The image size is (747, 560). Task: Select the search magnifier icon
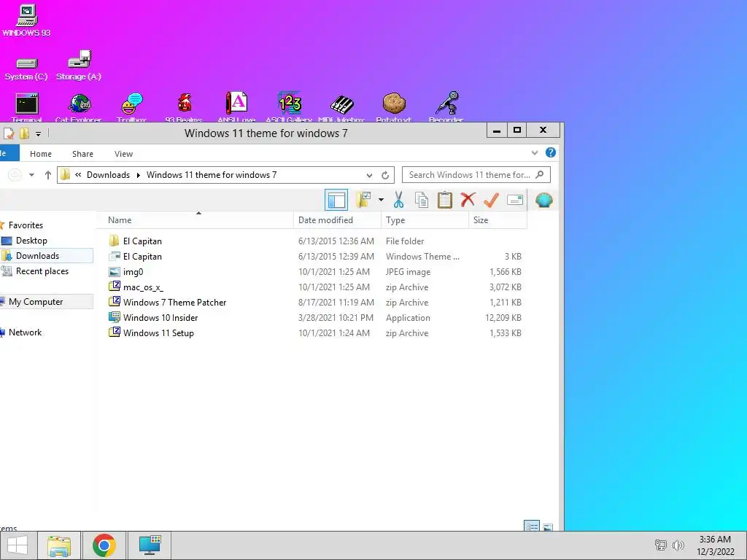(x=540, y=175)
